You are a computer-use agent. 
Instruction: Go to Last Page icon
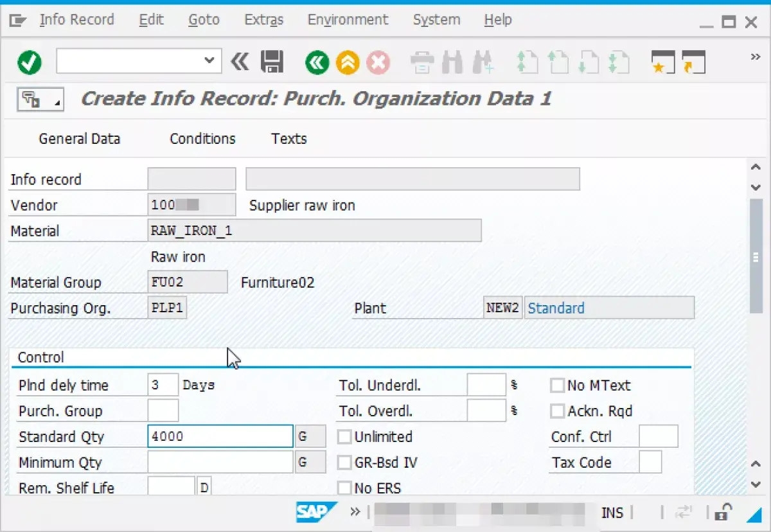point(619,62)
